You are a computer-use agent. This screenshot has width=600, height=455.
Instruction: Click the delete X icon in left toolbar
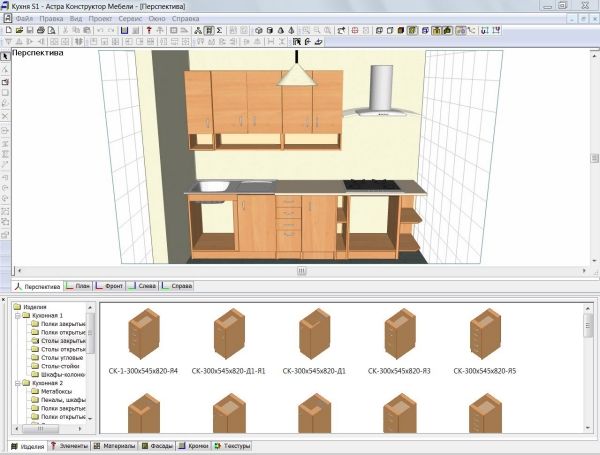pos(5,116)
